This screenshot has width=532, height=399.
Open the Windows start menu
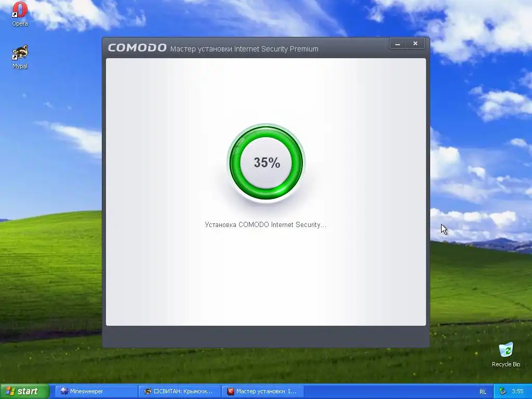tap(25, 391)
